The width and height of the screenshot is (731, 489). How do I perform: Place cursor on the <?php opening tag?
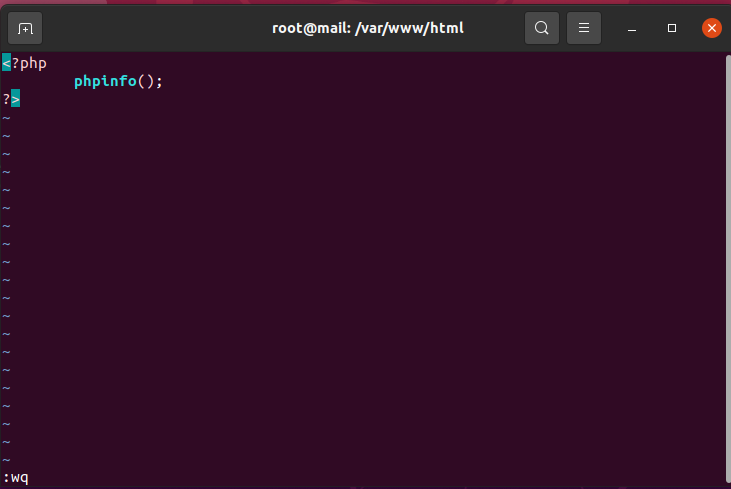(x=24, y=63)
